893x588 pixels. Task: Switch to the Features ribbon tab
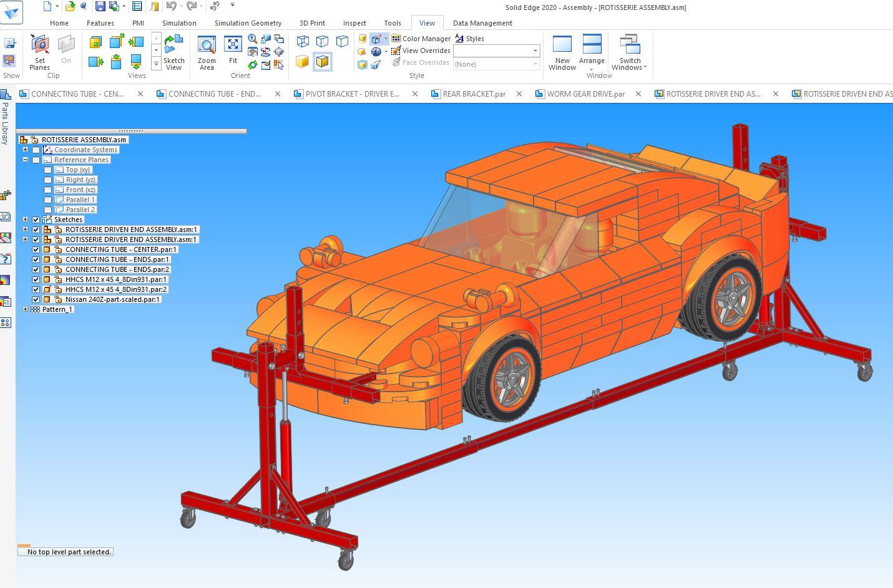pyautogui.click(x=100, y=23)
